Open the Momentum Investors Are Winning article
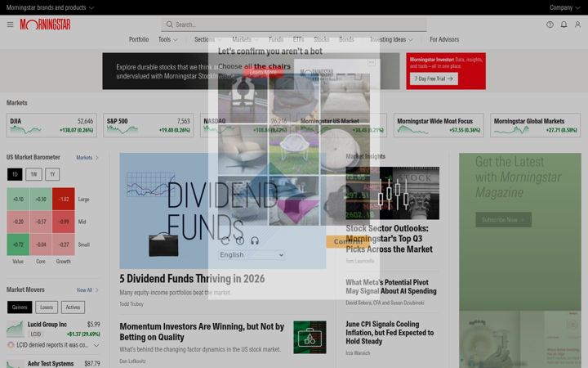 [x=202, y=331]
